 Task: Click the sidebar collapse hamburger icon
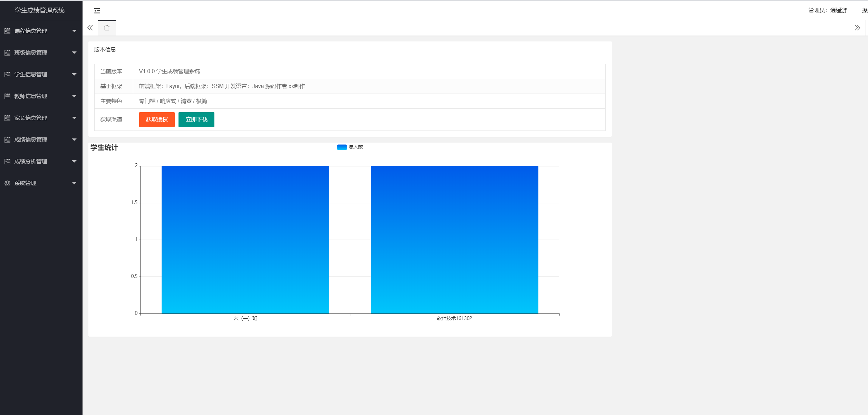(x=97, y=11)
